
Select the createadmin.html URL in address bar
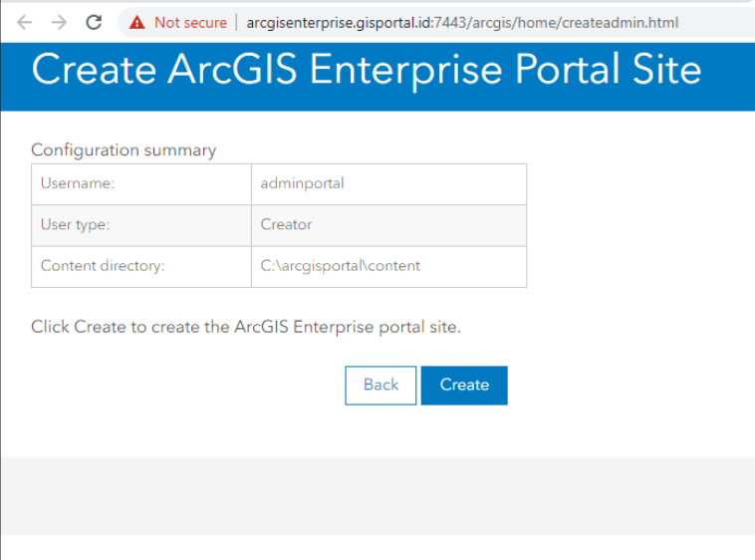coord(462,23)
